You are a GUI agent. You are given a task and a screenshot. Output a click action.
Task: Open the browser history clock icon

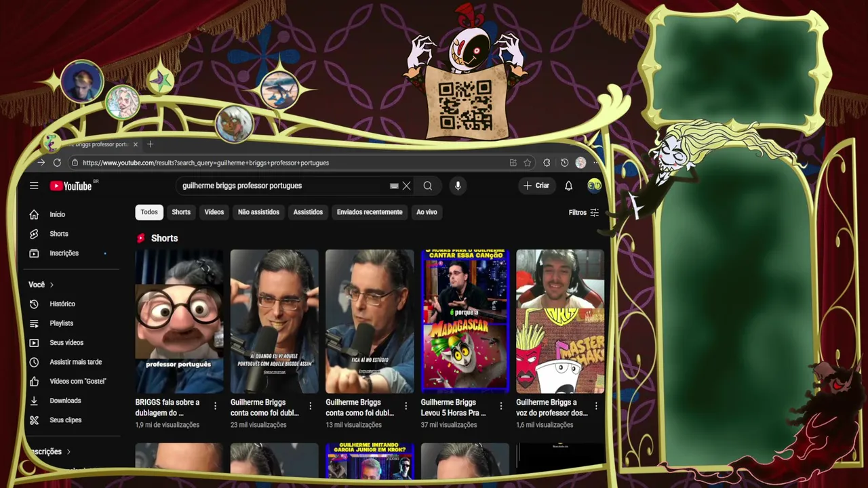pyautogui.click(x=564, y=163)
